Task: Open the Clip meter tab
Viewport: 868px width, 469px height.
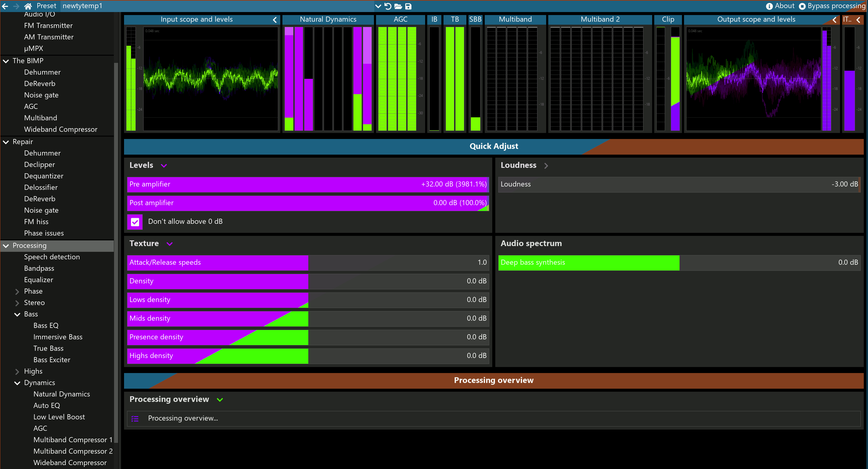Action: pos(668,20)
